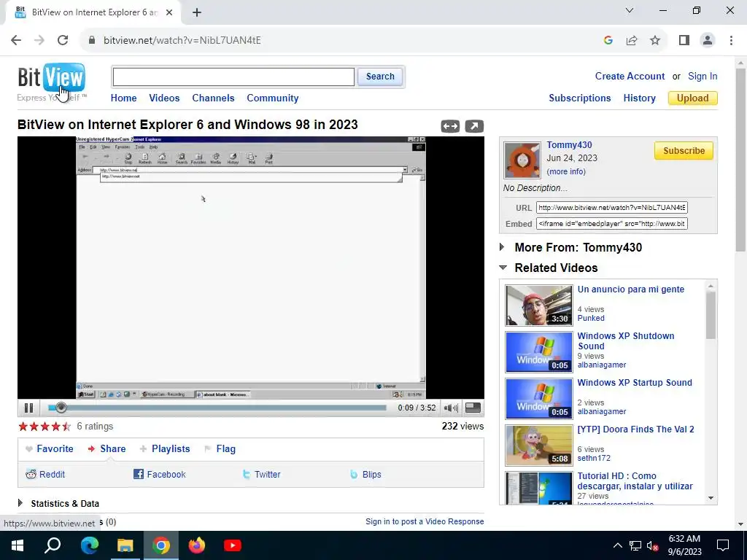Image resolution: width=747 pixels, height=560 pixels.
Task: Select the Share tab
Action: [107, 448]
